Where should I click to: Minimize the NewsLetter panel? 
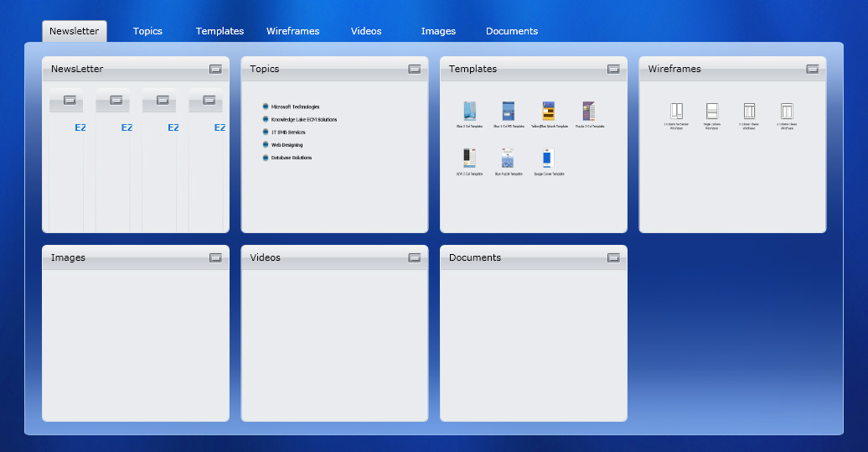(x=215, y=70)
